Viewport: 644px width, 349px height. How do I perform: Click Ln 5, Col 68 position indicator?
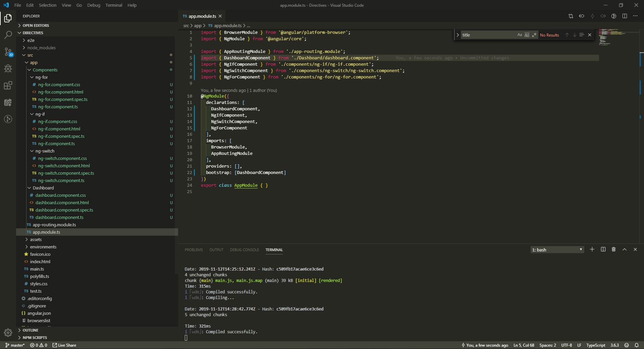point(524,345)
